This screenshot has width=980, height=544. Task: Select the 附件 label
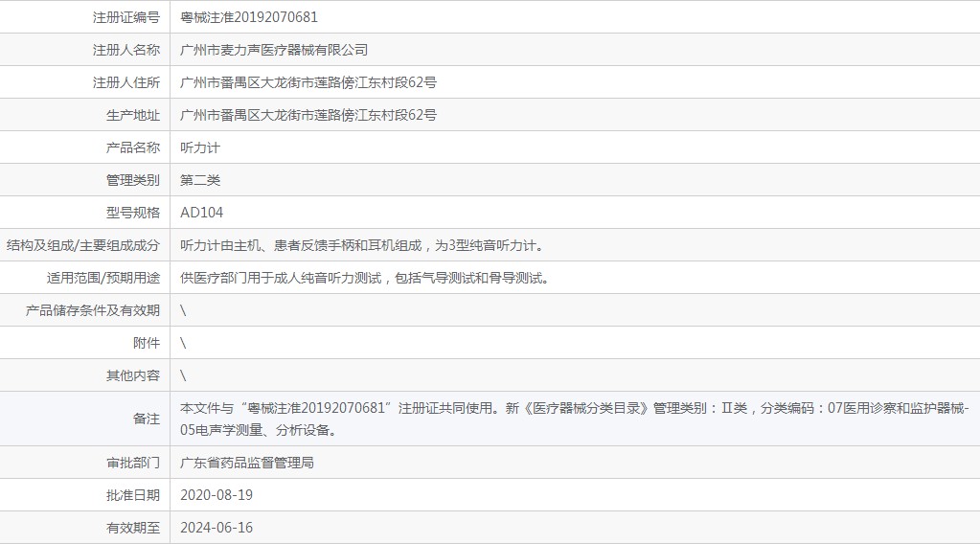147,343
